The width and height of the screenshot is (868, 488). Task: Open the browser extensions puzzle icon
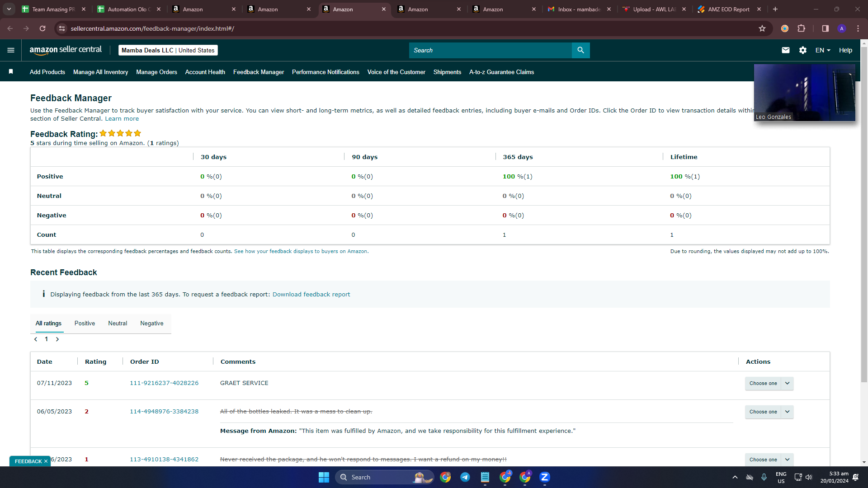point(801,28)
